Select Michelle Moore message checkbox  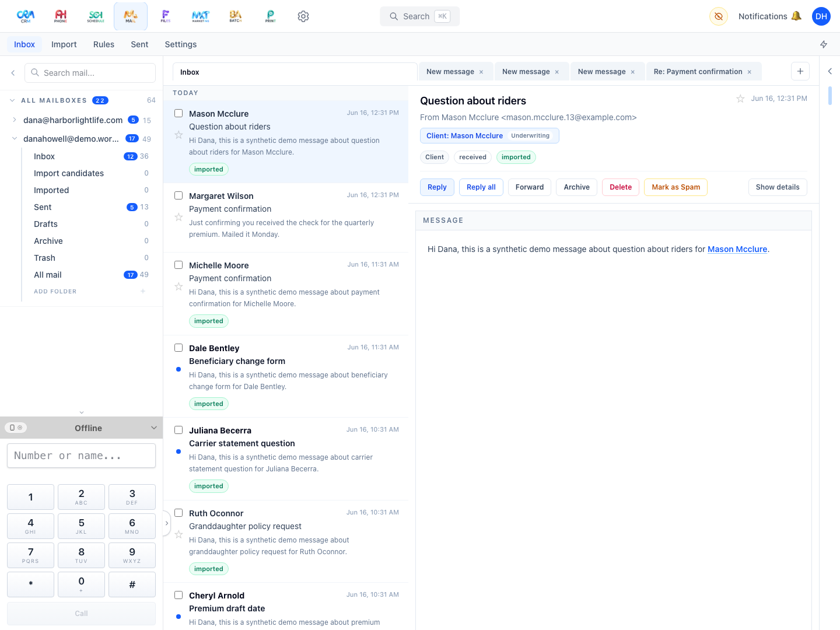pyautogui.click(x=179, y=265)
